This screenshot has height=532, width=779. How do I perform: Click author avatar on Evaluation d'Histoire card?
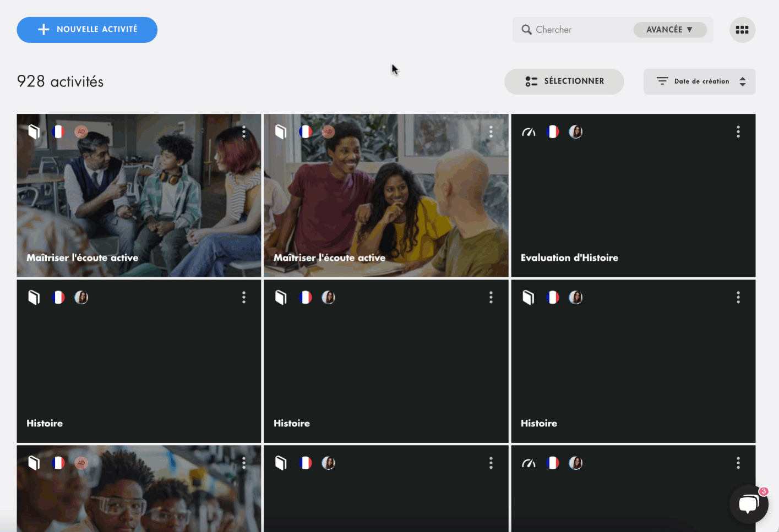click(576, 132)
